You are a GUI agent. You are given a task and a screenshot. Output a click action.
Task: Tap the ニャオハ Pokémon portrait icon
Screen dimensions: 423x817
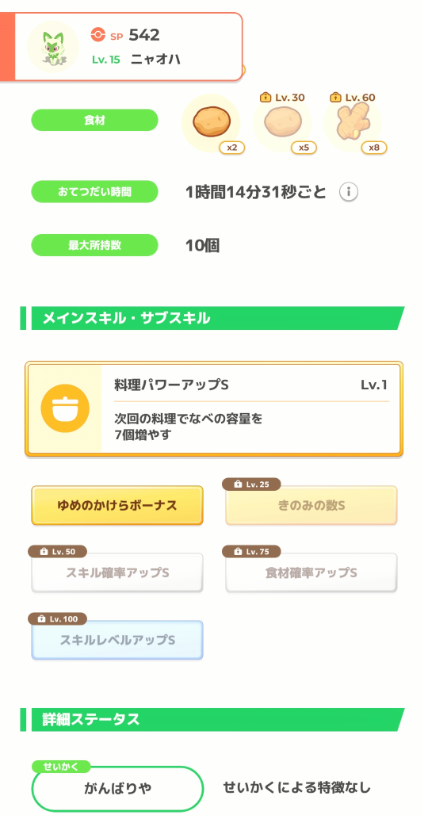coord(53,47)
